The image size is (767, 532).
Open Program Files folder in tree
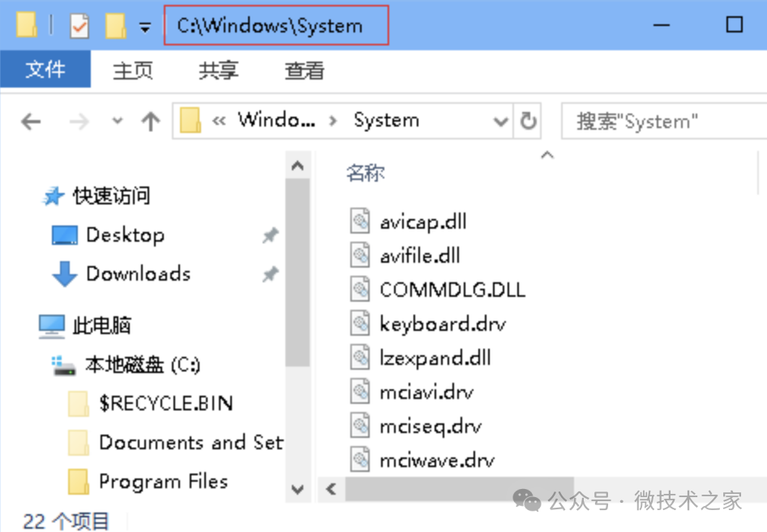pos(164,482)
